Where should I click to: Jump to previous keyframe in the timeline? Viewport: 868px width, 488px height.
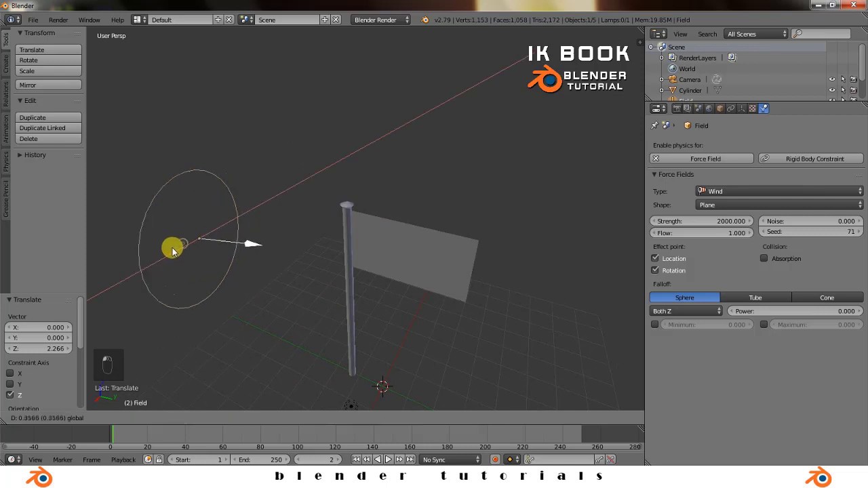(366, 460)
